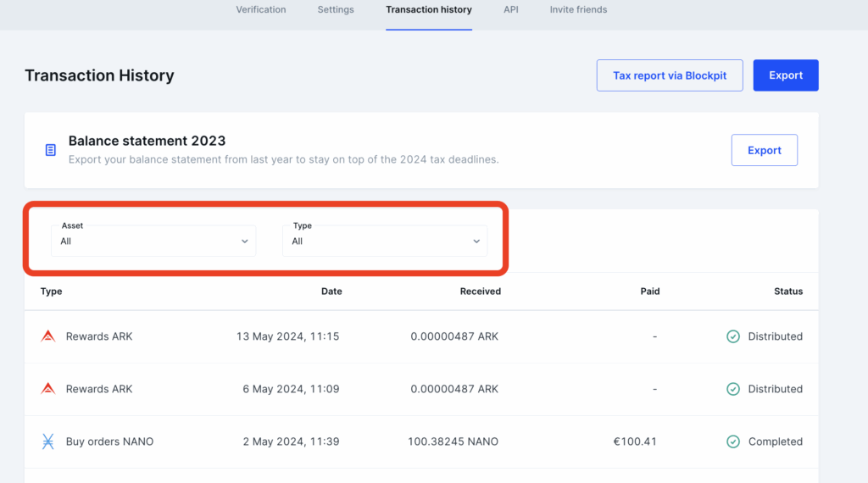Export the Balance statement 2023
This screenshot has height=483, width=868.
pos(764,150)
